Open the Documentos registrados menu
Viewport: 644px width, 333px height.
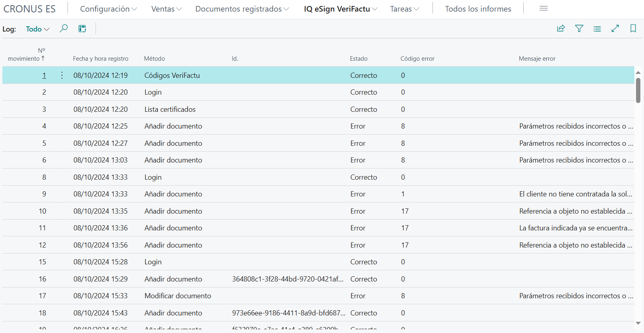coord(242,9)
